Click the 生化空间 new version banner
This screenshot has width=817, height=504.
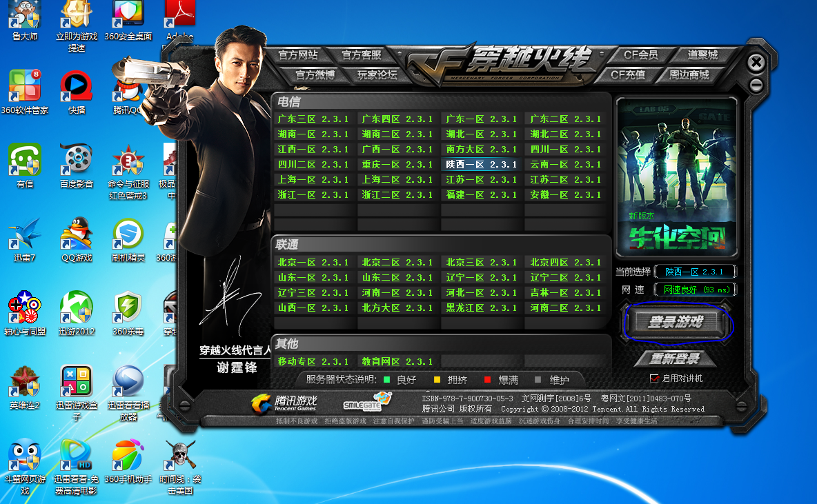[676, 177]
